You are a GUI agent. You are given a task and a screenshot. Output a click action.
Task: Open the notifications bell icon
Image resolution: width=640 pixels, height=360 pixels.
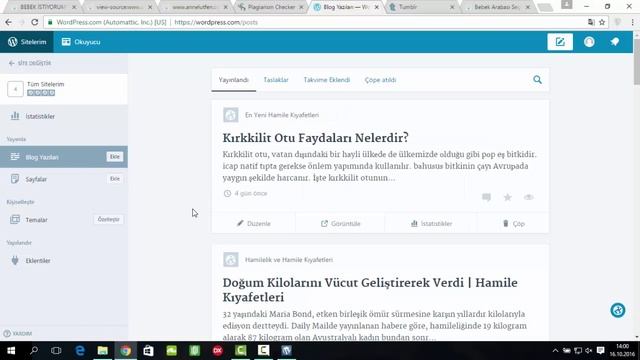pos(615,42)
